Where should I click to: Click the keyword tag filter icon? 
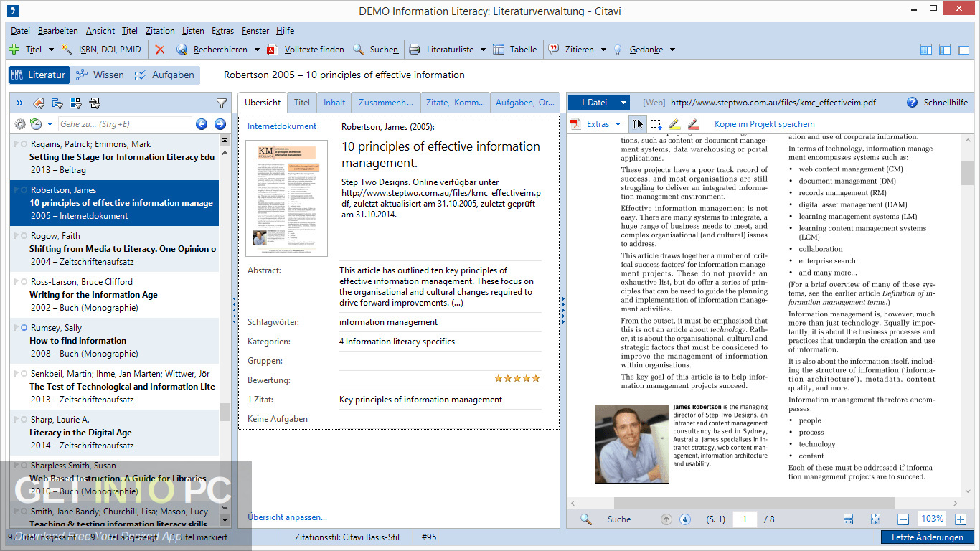pyautogui.click(x=39, y=103)
